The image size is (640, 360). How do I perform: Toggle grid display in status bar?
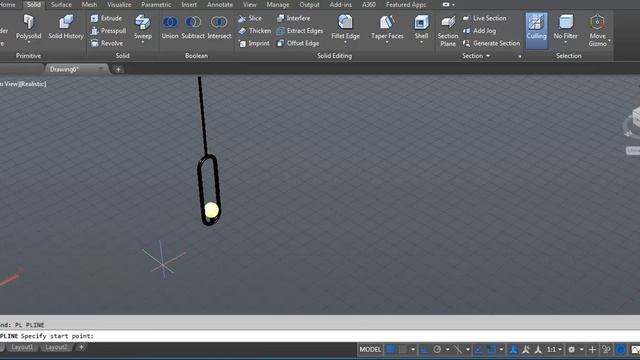click(x=391, y=349)
